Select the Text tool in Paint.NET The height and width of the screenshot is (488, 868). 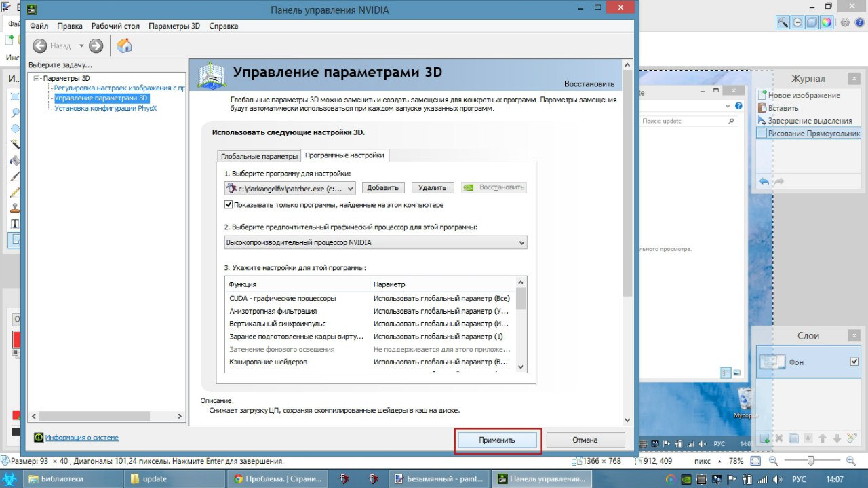click(x=15, y=223)
